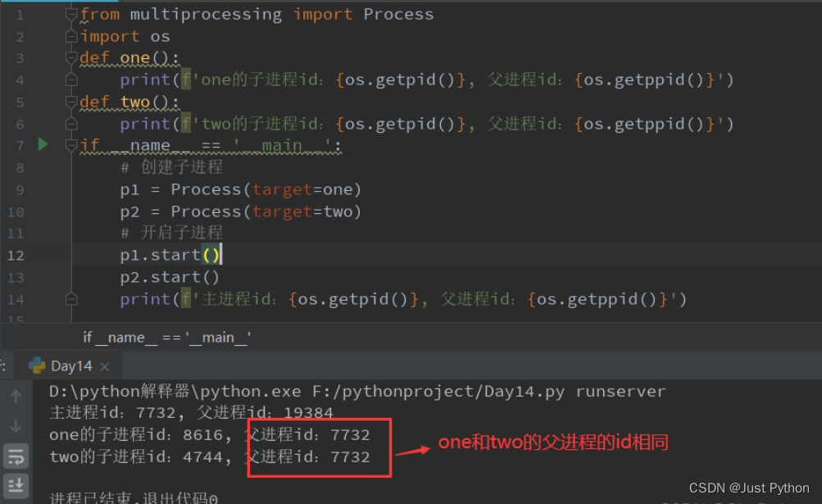The width and height of the screenshot is (822, 504).
Task: Toggle soft-wrap icon in run console
Action: click(16, 456)
